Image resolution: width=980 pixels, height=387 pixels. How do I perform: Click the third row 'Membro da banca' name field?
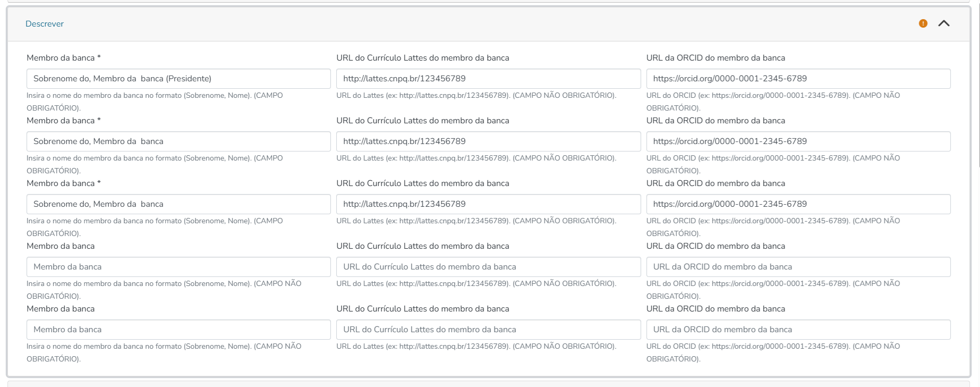(178, 204)
